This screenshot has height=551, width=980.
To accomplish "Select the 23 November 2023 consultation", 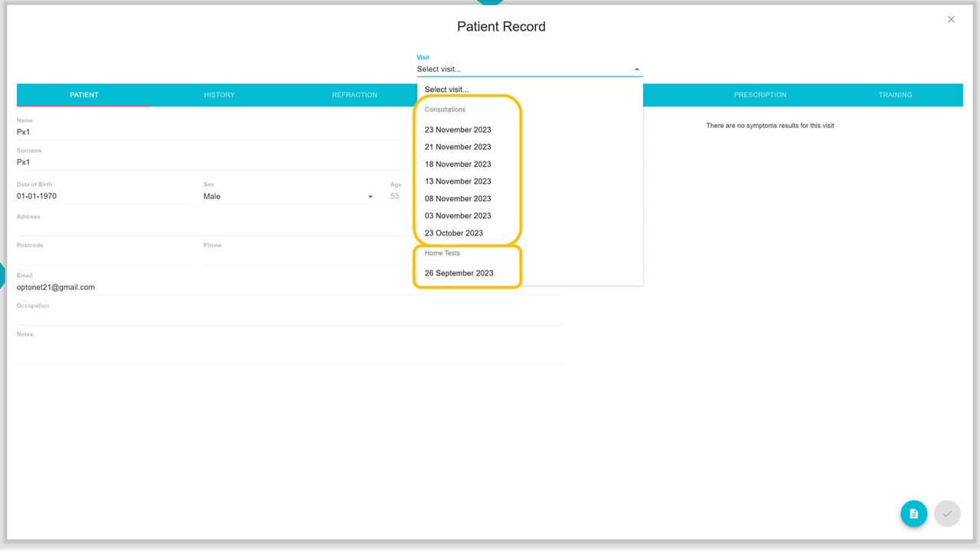I will [x=458, y=130].
